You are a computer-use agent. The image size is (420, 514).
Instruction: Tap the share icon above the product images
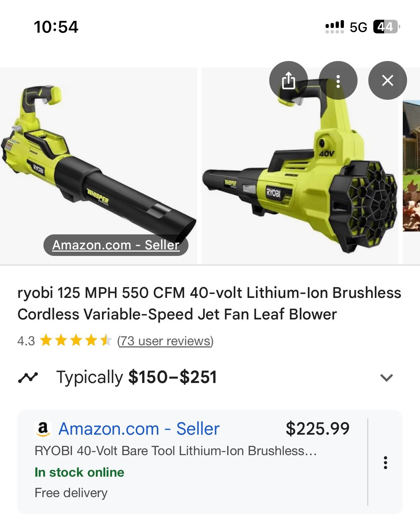[x=288, y=80]
